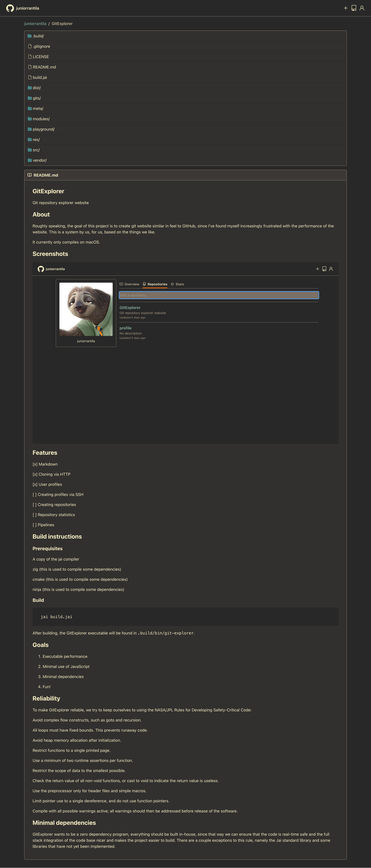The width and height of the screenshot is (371, 868).
Task: Click the gits/ folder icon
Action: point(30,98)
